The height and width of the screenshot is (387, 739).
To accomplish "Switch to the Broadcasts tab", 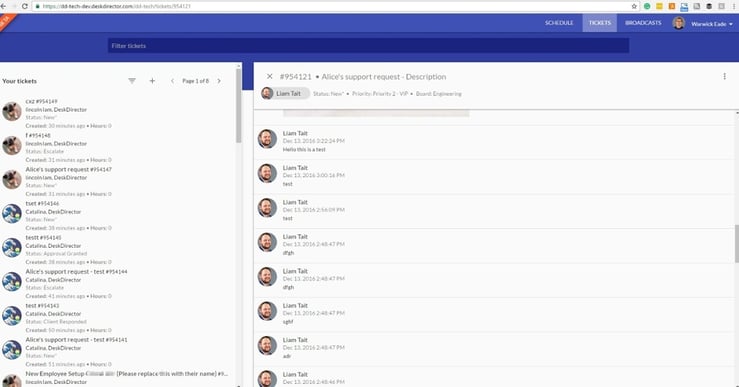I will coord(643,23).
